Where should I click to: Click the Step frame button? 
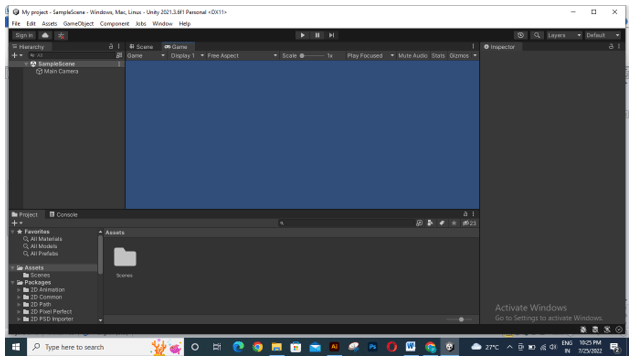coord(331,35)
